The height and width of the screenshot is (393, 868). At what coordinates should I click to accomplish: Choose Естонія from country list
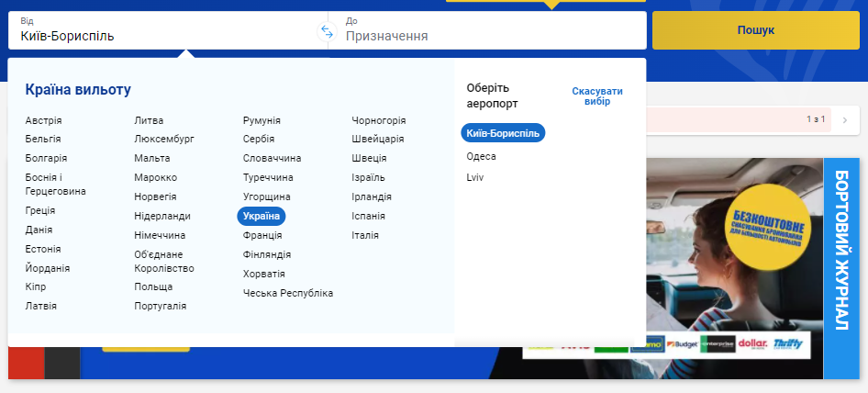(43, 249)
